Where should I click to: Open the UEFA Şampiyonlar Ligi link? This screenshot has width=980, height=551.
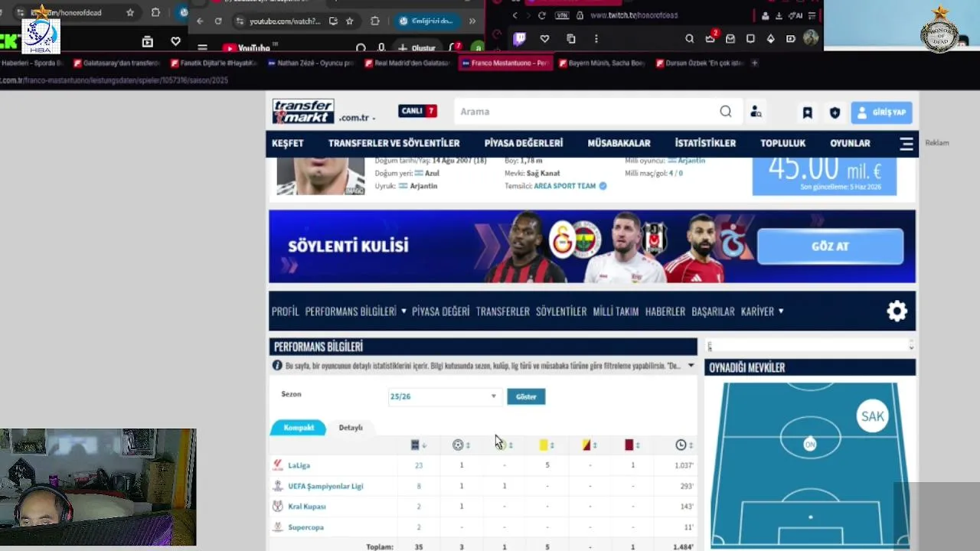coord(325,486)
